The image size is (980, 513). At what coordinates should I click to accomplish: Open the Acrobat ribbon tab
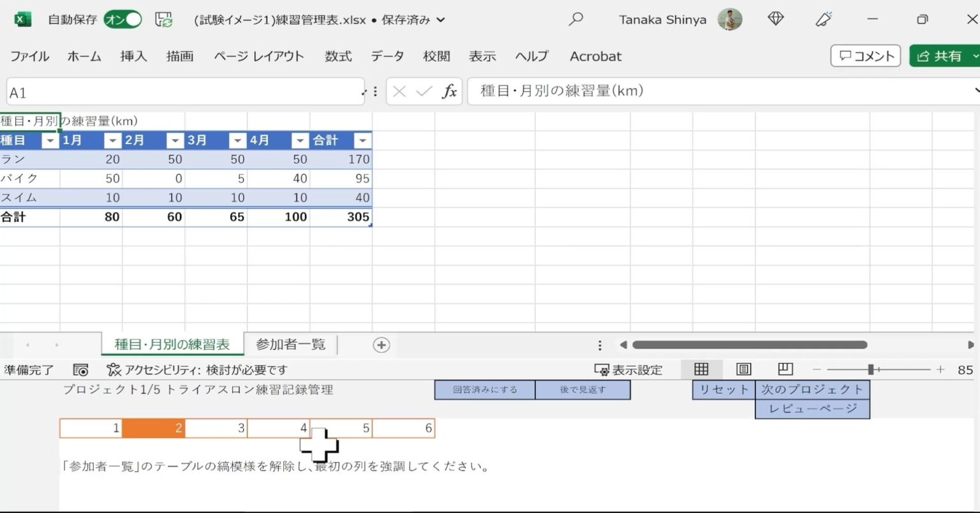[595, 56]
